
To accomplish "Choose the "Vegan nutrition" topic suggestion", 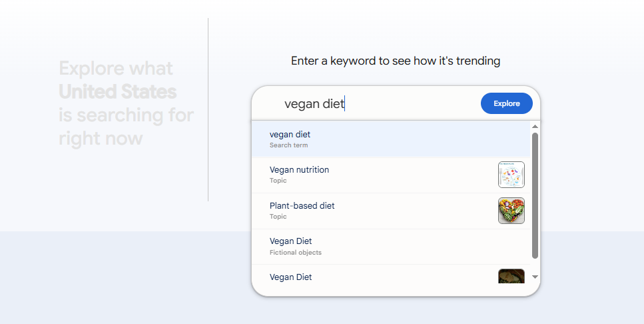I will point(391,175).
